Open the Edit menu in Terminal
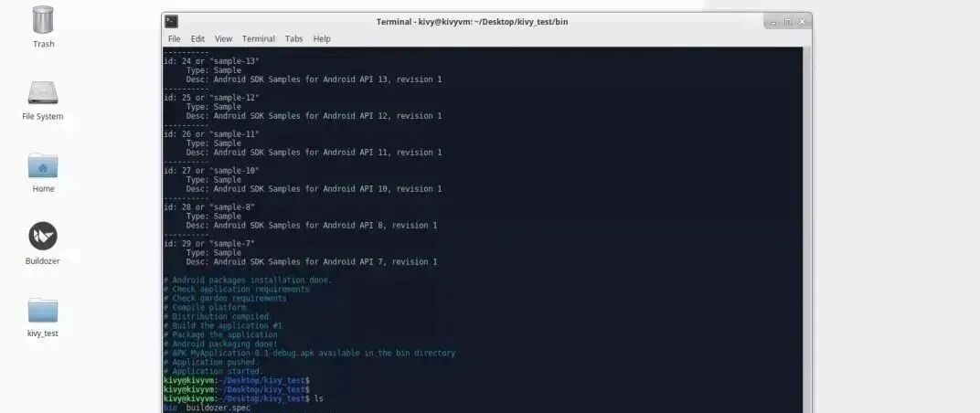This screenshot has width=980, height=413. (197, 38)
